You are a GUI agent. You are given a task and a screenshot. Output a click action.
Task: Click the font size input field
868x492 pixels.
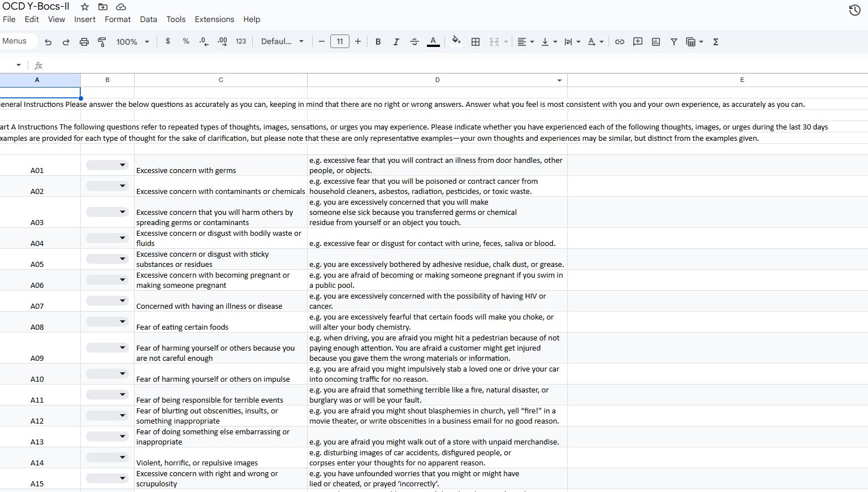click(x=340, y=42)
